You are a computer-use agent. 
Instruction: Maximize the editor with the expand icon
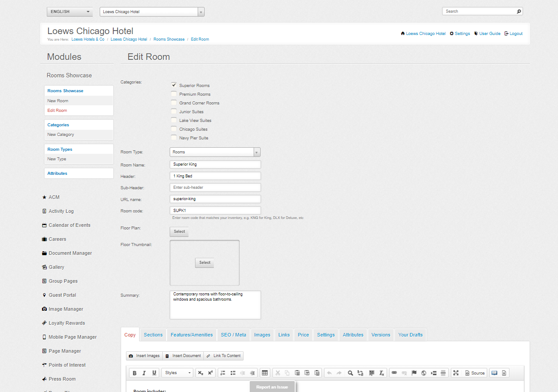[x=456, y=373]
